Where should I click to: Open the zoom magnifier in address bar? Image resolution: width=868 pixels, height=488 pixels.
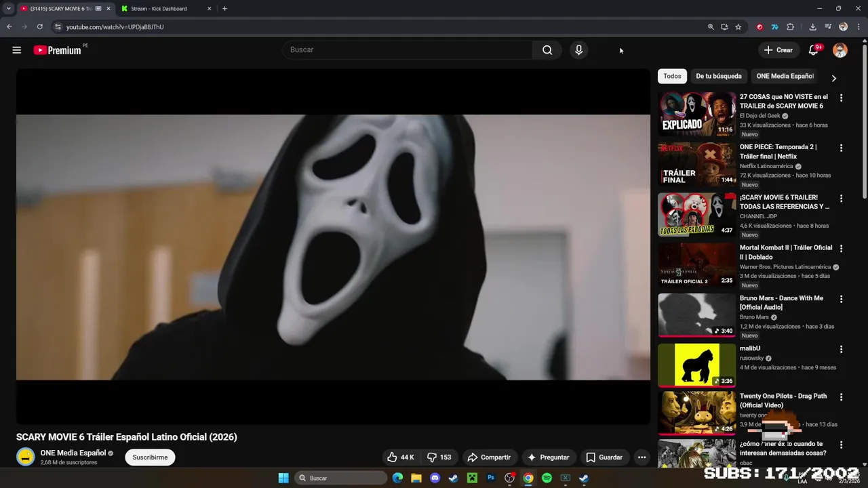[x=711, y=27]
